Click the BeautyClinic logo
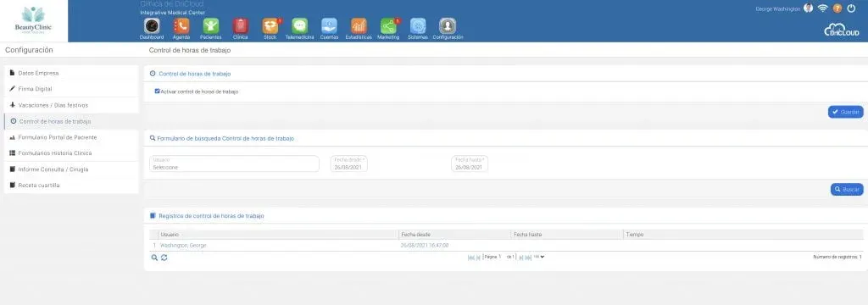Image resolution: width=868 pixels, height=305 pixels. [34, 21]
